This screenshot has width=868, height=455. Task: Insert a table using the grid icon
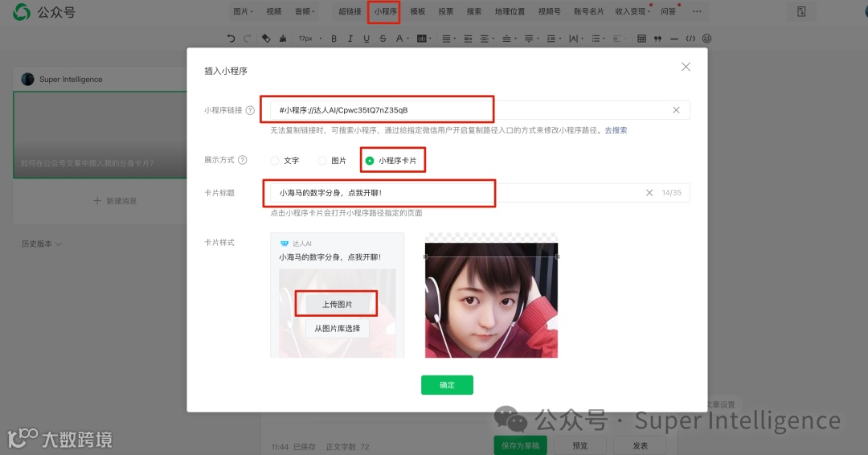click(x=641, y=39)
